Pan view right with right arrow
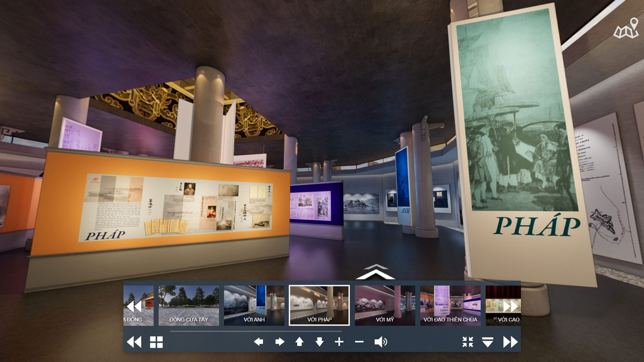The image size is (644, 362). [x=280, y=342]
